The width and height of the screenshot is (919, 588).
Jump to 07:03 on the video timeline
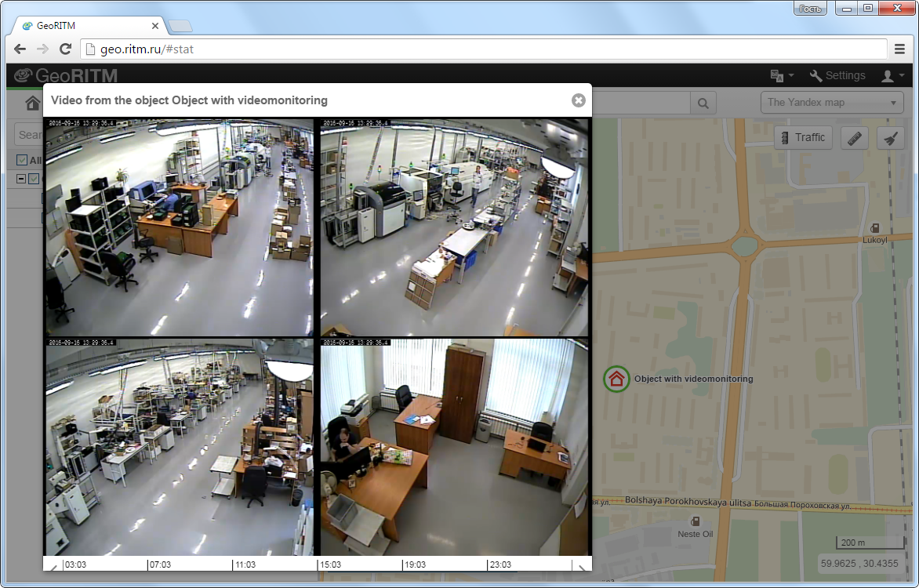(160, 564)
